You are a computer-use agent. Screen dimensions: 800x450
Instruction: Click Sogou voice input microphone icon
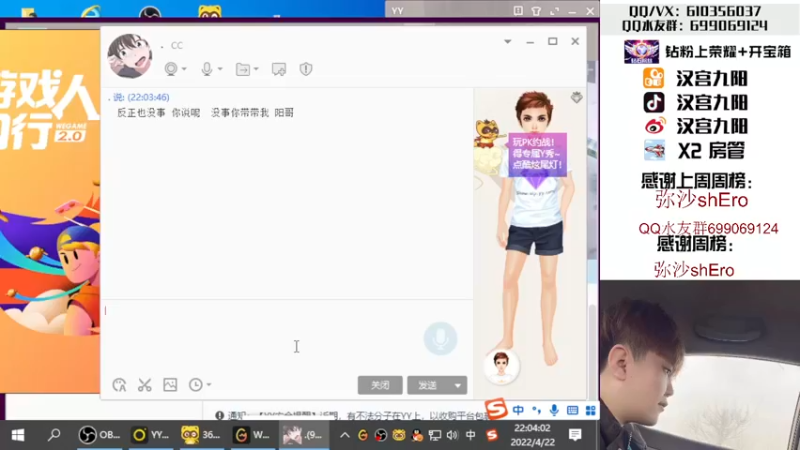554,410
